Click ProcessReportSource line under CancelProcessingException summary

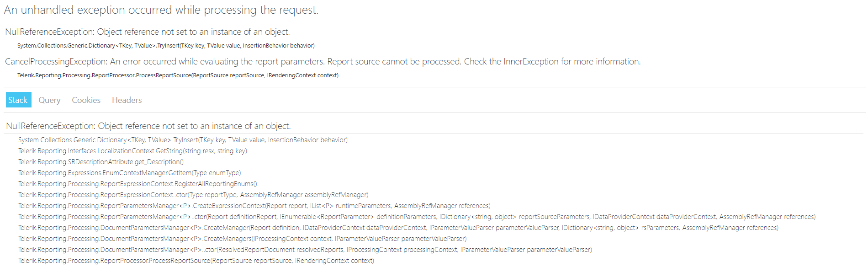pyautogui.click(x=178, y=75)
